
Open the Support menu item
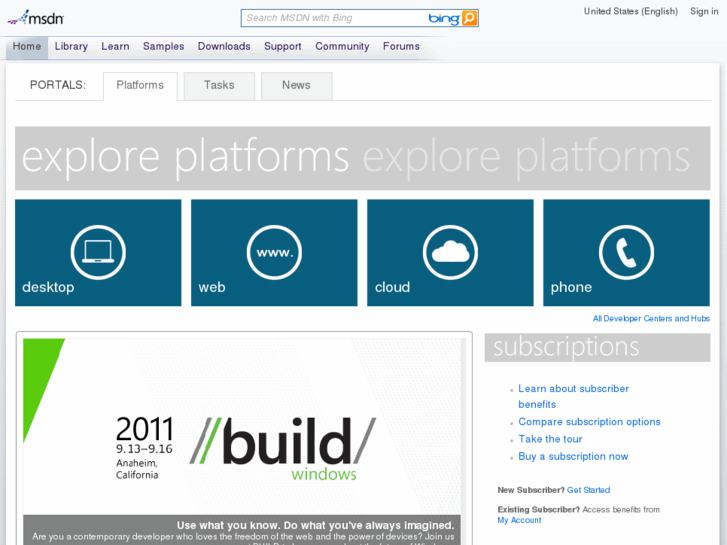click(x=282, y=46)
